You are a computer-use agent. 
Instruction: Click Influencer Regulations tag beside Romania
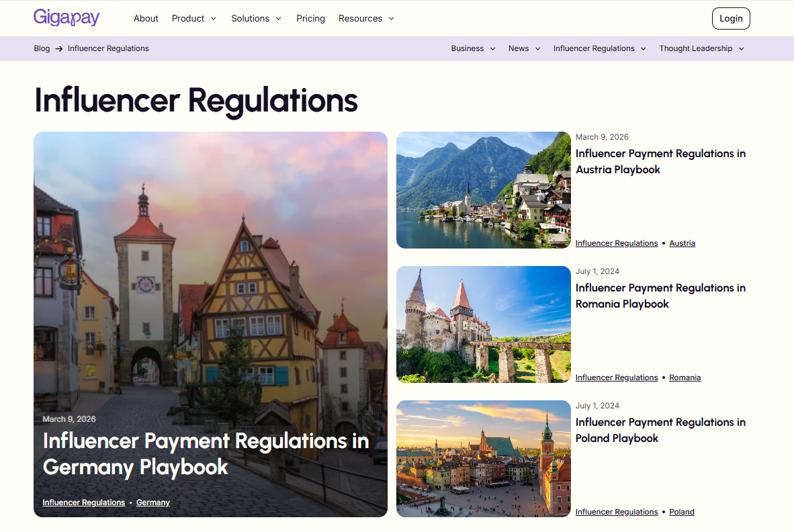pos(616,378)
